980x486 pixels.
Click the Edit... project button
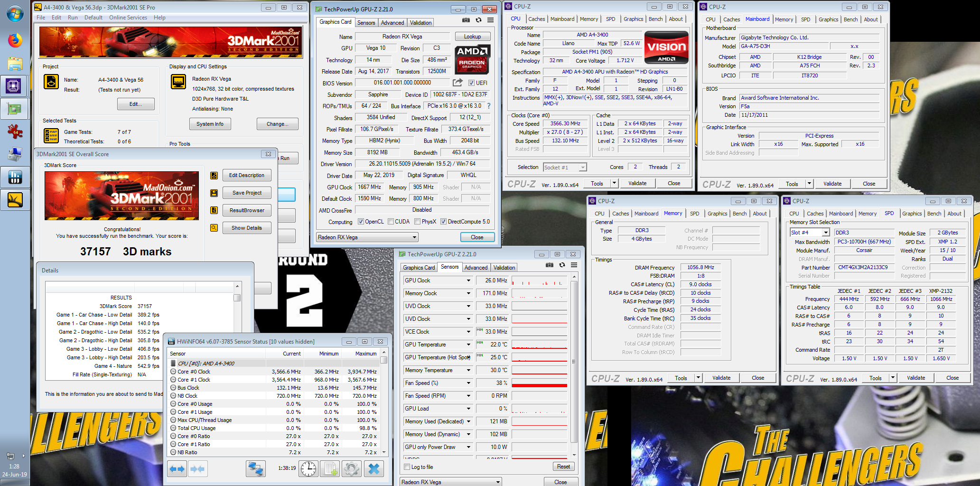click(135, 104)
